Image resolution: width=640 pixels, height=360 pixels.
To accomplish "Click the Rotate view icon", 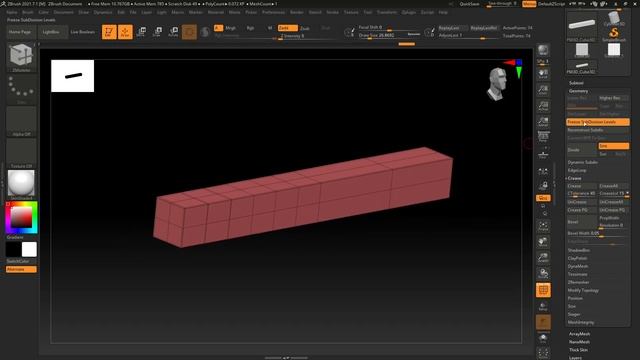I will [543, 273].
